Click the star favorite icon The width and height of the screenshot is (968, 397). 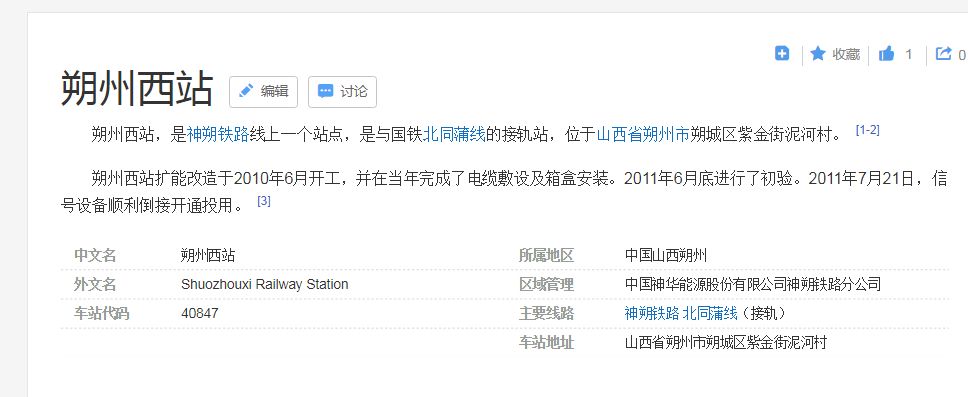[x=817, y=54]
